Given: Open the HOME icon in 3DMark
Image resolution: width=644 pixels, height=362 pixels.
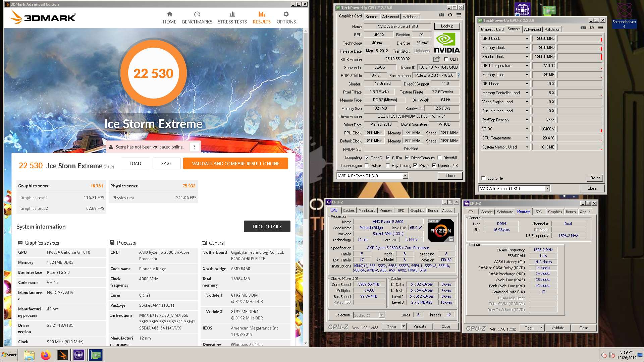Looking at the screenshot, I should click(169, 14).
